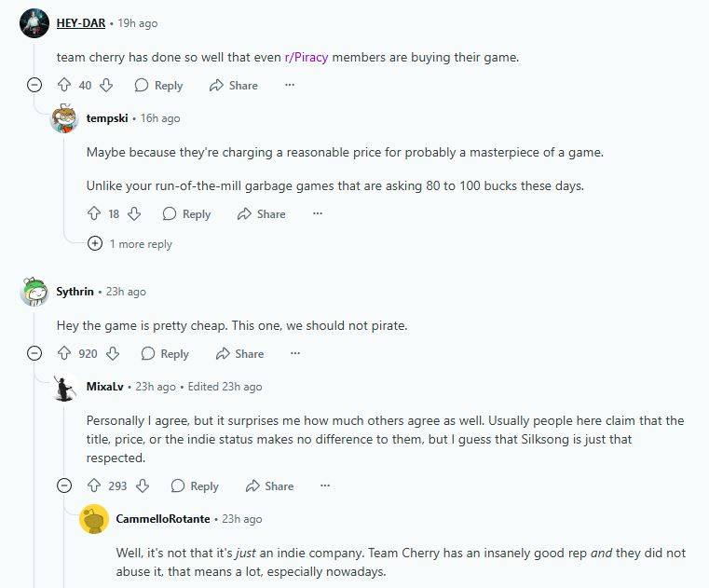Open Sythrin's avatar image

34,292
